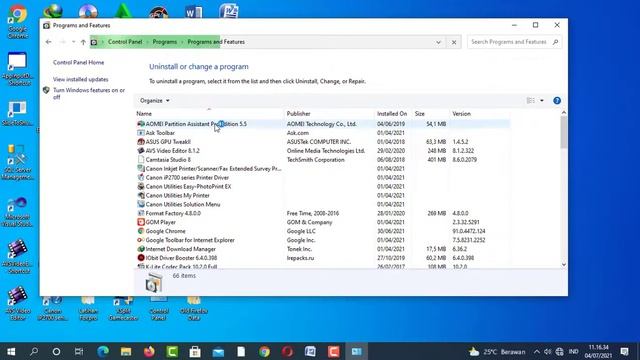Select Canon Utilities Solution Menu entry
The image size is (640, 360).
pos(182,204)
